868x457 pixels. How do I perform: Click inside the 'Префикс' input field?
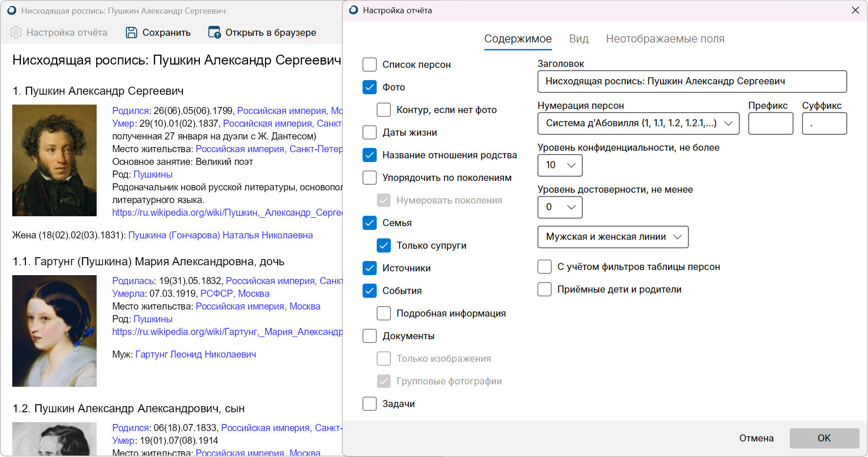coord(770,123)
